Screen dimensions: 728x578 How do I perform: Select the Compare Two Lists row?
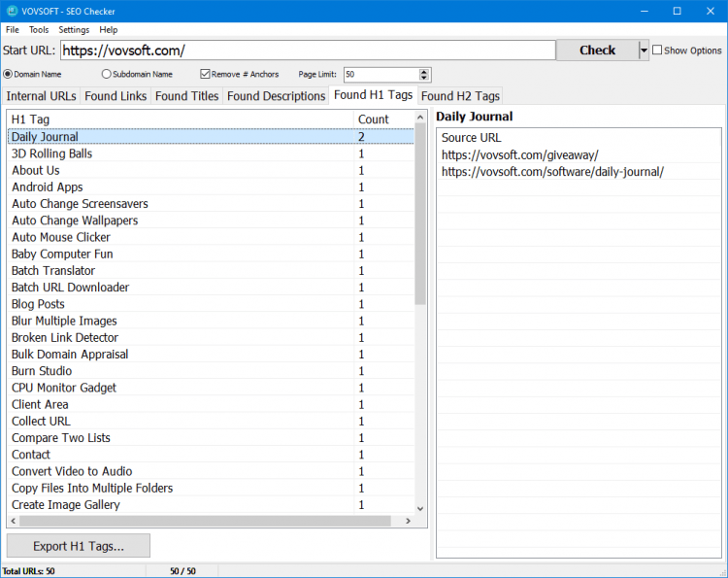(x=211, y=438)
